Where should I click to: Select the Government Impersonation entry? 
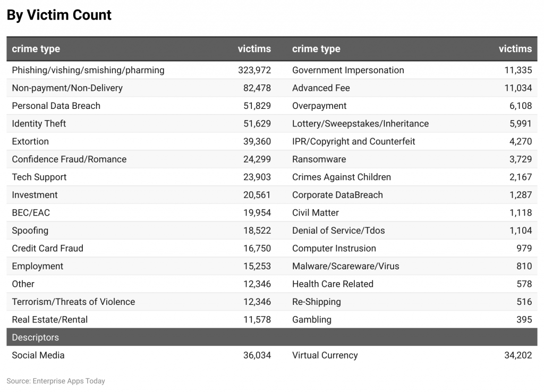coord(347,70)
